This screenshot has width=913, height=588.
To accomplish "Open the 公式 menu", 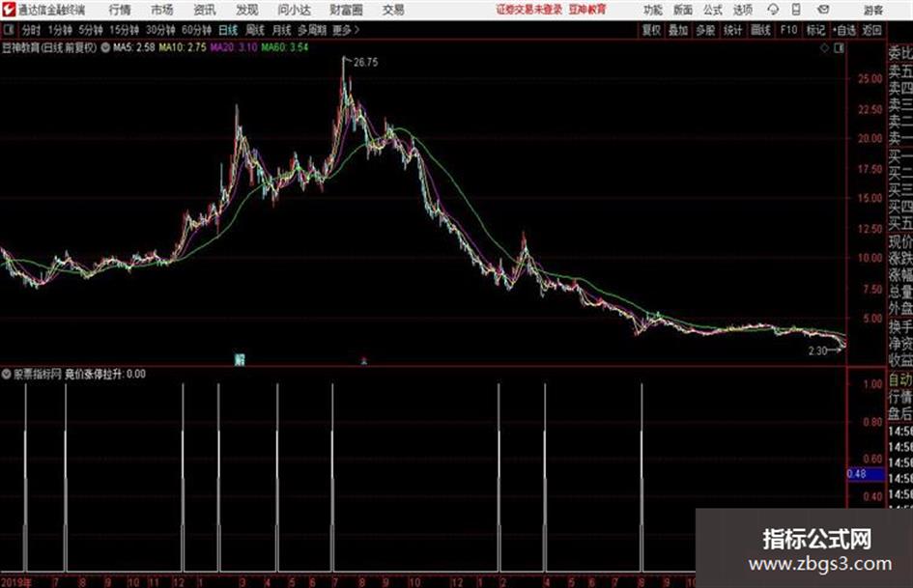I will [713, 10].
